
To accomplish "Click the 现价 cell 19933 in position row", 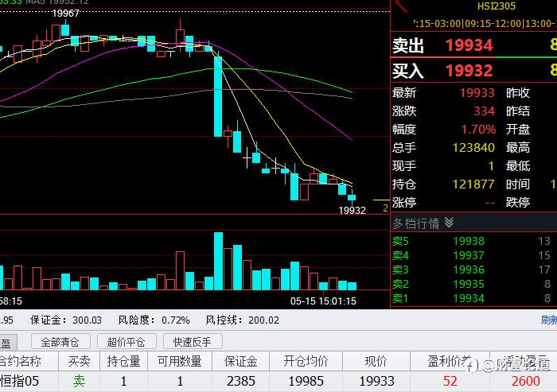I will point(376,382).
